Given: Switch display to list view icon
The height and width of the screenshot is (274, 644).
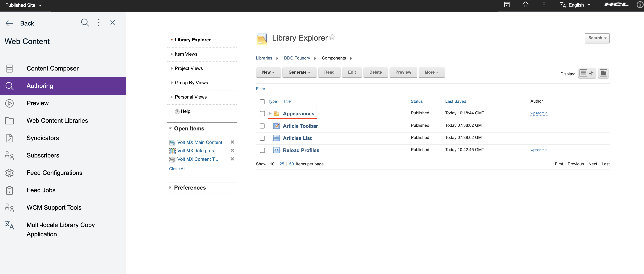Looking at the screenshot, I should (583, 73).
